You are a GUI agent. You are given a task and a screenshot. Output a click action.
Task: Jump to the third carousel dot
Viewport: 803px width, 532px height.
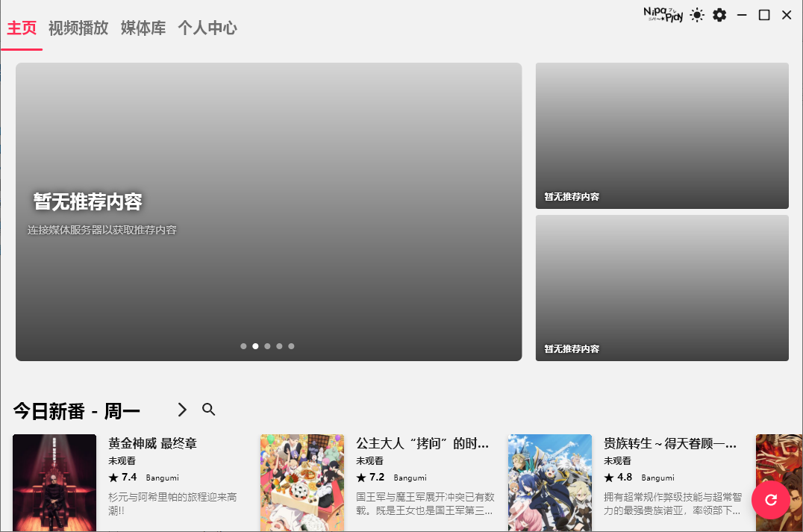click(x=267, y=346)
